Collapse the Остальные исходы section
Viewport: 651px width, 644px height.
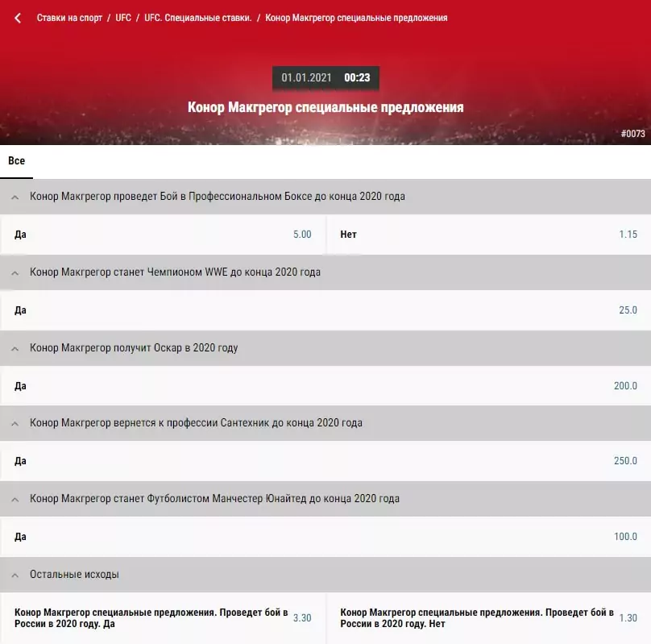pyautogui.click(x=325, y=575)
